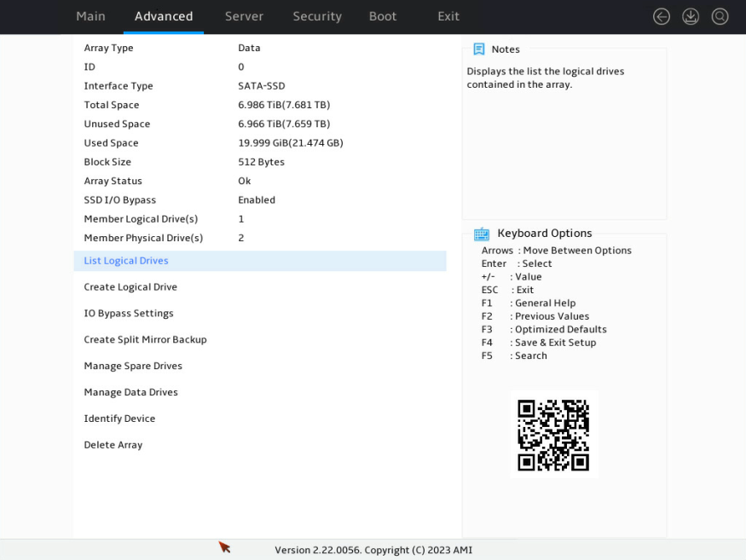Open the Server tab
This screenshot has width=746, height=560.
tap(244, 16)
